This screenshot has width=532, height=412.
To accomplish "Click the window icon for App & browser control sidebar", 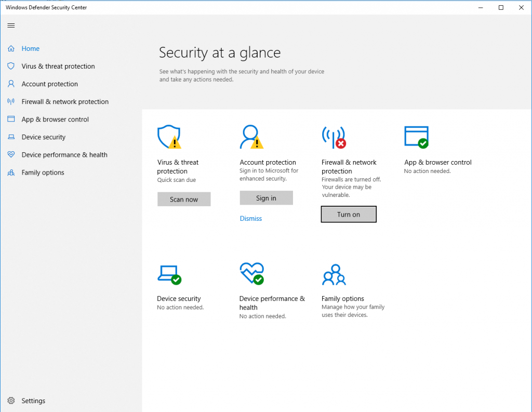I will (x=11, y=119).
